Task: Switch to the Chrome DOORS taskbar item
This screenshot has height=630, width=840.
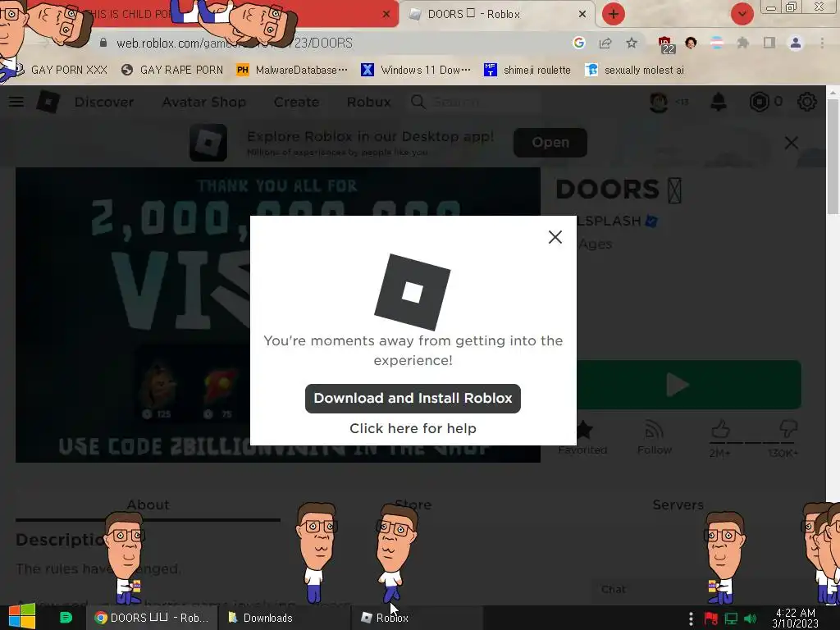Action: click(x=152, y=618)
